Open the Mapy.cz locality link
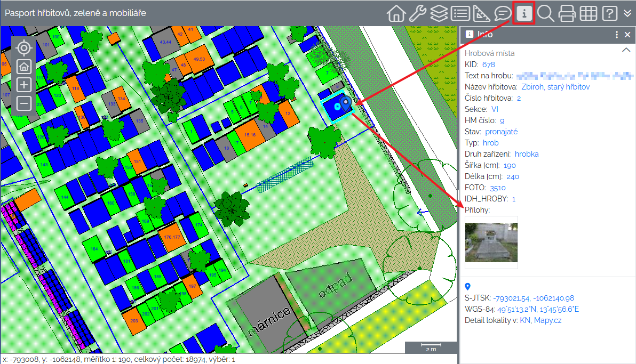Viewport: 636px width, 364px height. pos(547,320)
